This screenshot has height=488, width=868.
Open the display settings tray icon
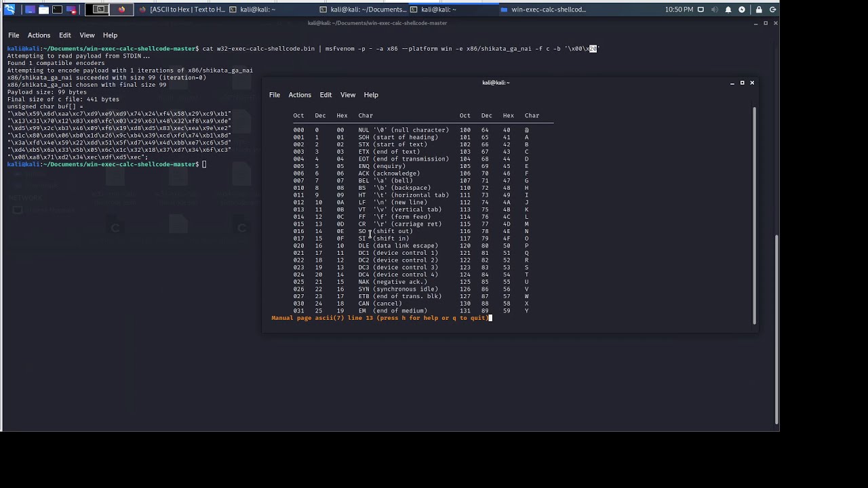pyautogui.click(x=701, y=9)
